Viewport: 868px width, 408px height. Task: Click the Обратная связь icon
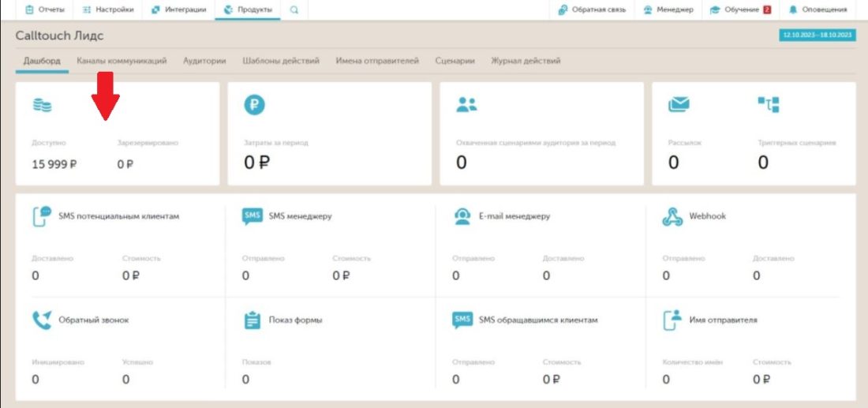563,9
